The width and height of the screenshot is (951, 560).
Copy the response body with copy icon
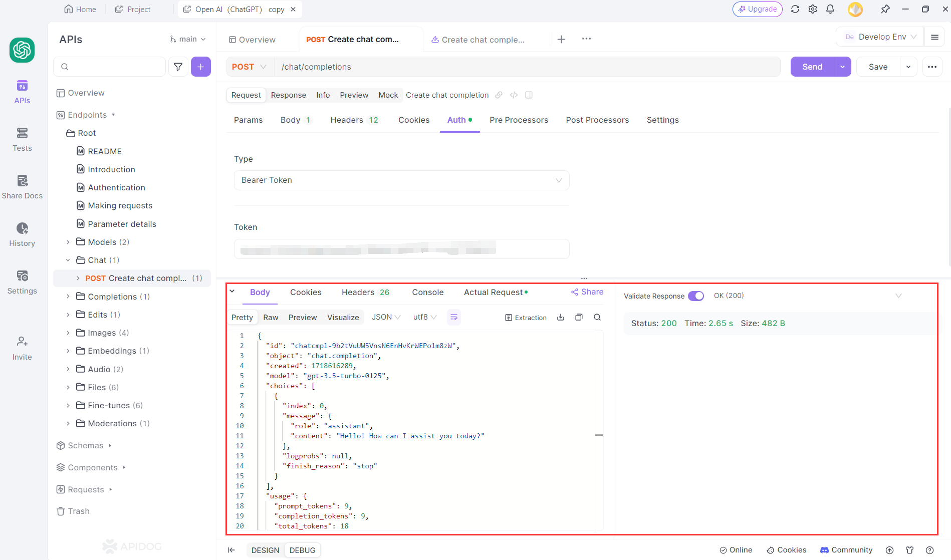pyautogui.click(x=579, y=318)
